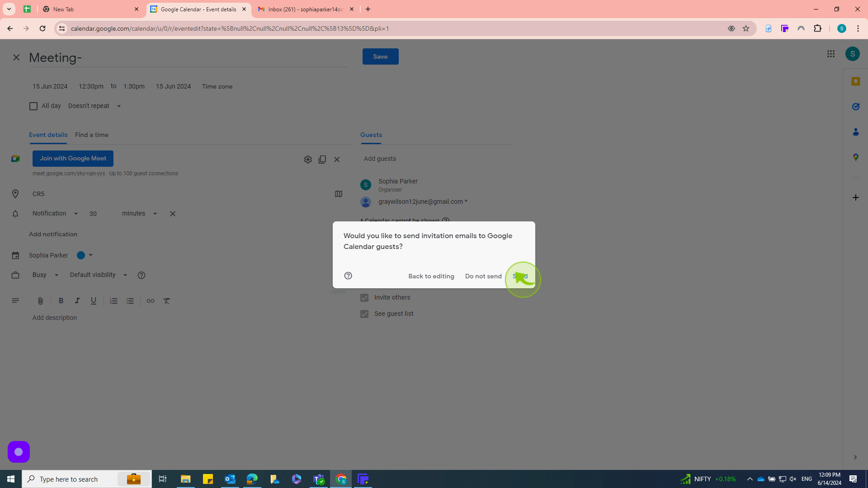Open Google Keep side panel

(x=855, y=81)
